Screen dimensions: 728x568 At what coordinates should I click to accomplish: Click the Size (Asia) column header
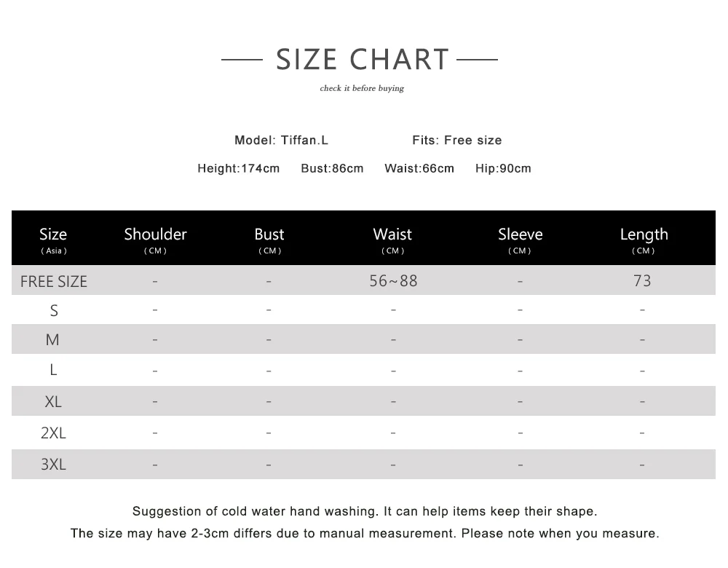(53, 239)
